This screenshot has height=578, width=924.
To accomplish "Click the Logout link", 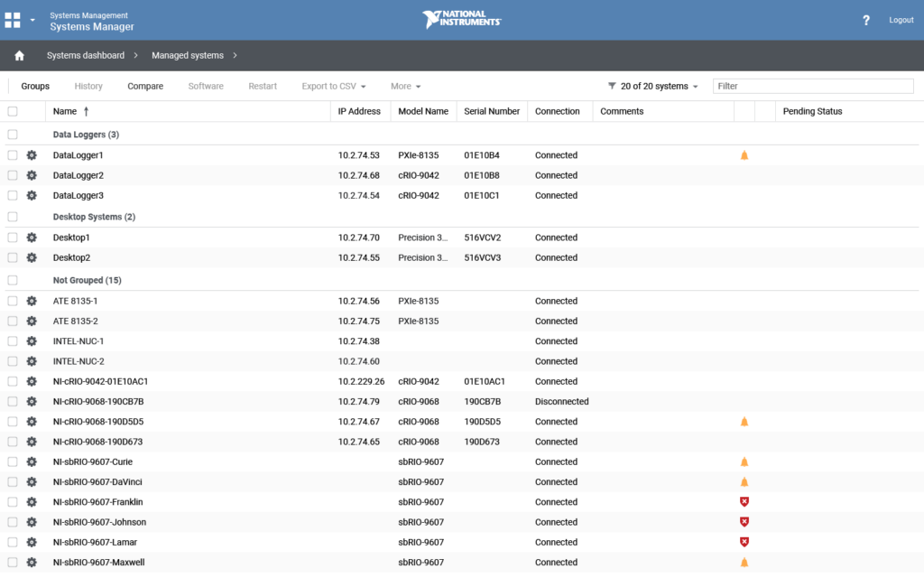I will (x=901, y=20).
